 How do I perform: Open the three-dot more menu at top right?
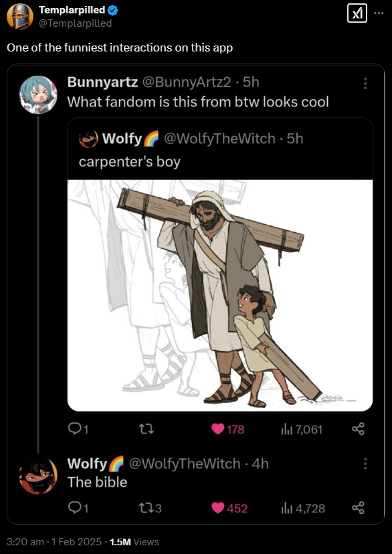[379, 13]
